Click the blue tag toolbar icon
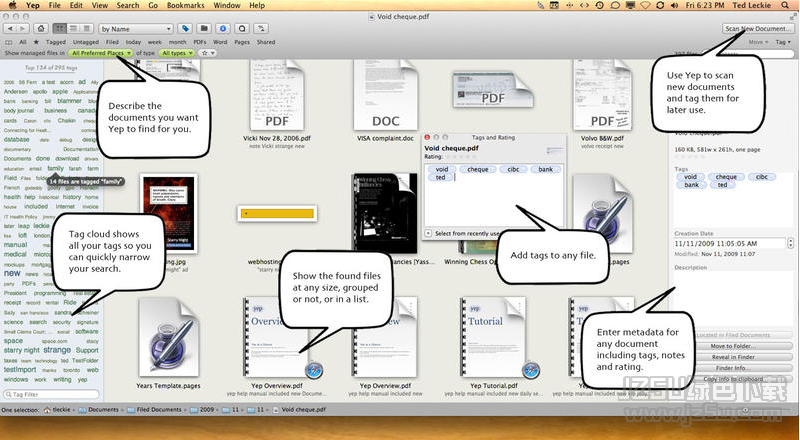This screenshot has width=800, height=440. click(x=185, y=29)
